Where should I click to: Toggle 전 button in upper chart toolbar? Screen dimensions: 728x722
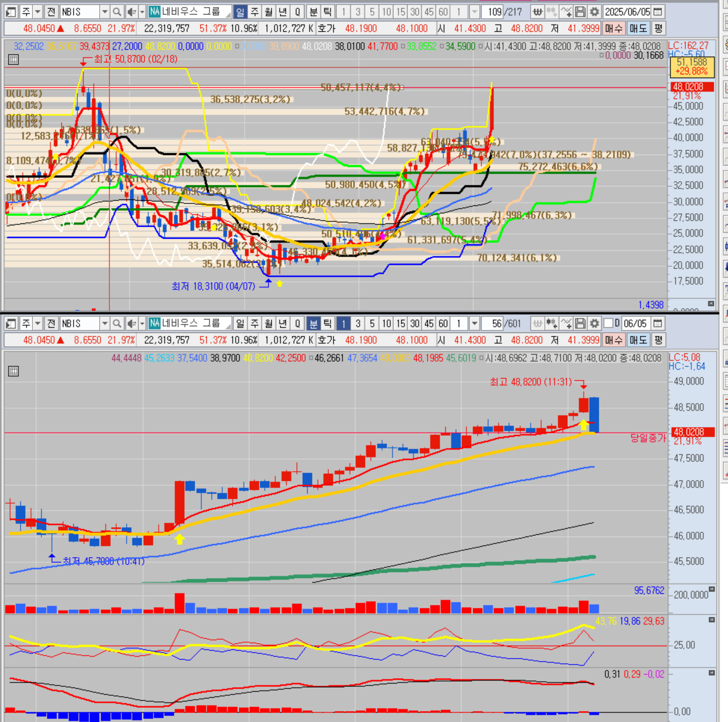51,11
